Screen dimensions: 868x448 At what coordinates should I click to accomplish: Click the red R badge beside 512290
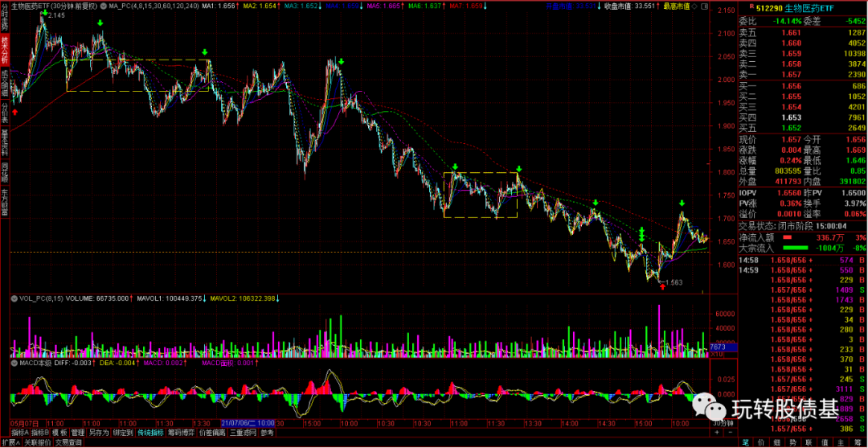[x=751, y=6]
